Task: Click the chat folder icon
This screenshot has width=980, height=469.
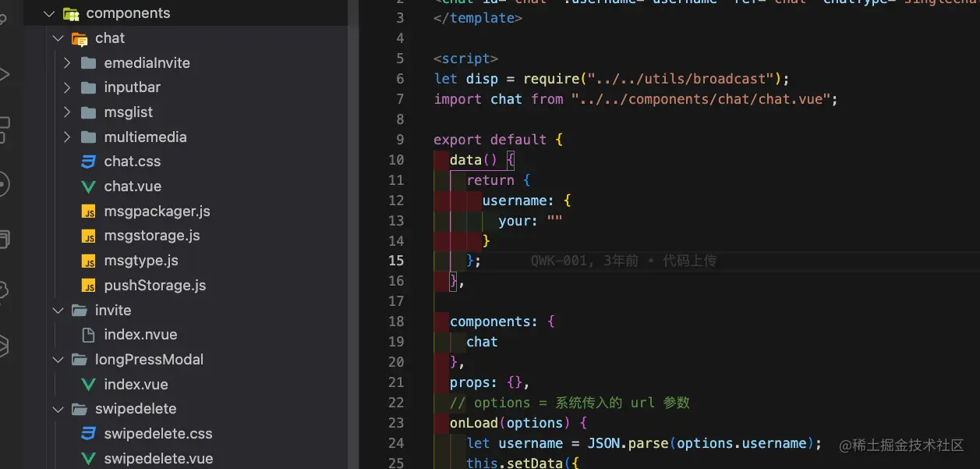Action: 80,38
